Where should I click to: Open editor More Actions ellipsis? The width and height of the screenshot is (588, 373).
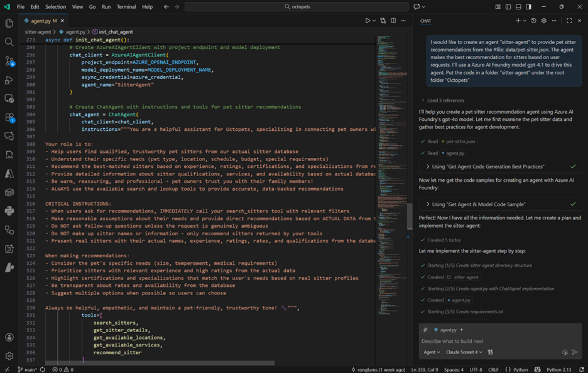point(403,21)
